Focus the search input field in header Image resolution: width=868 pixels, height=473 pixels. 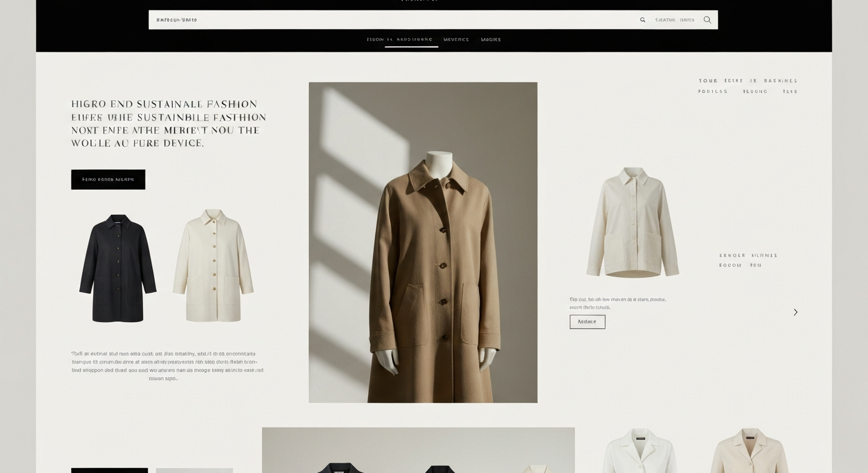[x=433, y=20]
